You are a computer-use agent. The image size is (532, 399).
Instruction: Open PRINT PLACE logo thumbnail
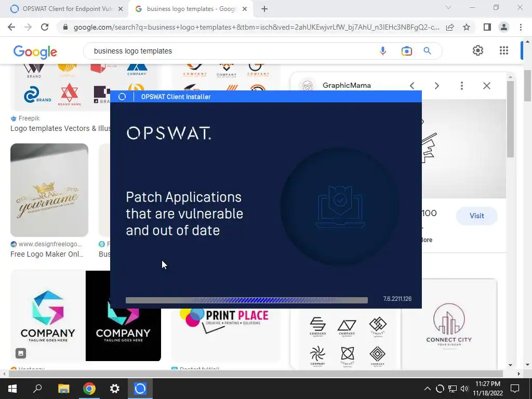225,335
